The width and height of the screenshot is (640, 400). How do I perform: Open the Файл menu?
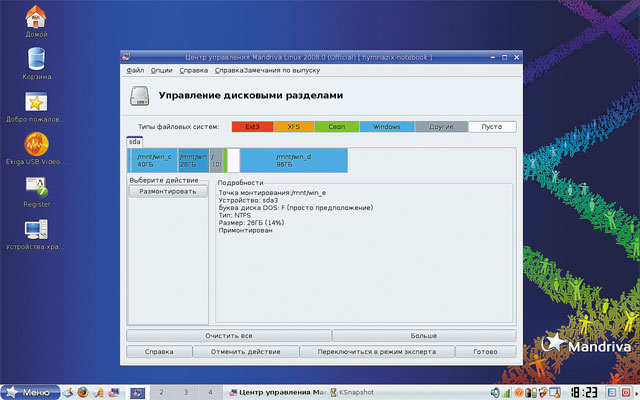coord(135,71)
